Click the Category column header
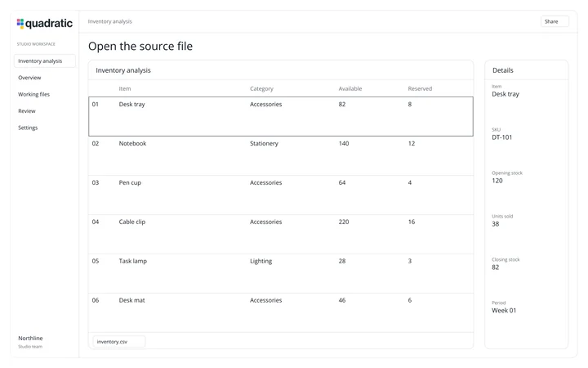This screenshot has height=368, width=588. [261, 88]
